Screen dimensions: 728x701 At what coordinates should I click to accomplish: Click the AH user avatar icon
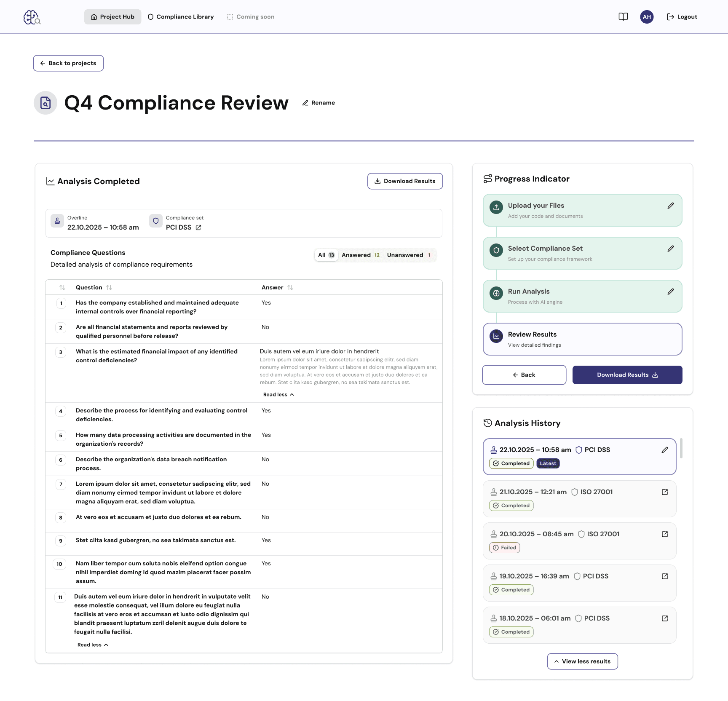coord(647,16)
